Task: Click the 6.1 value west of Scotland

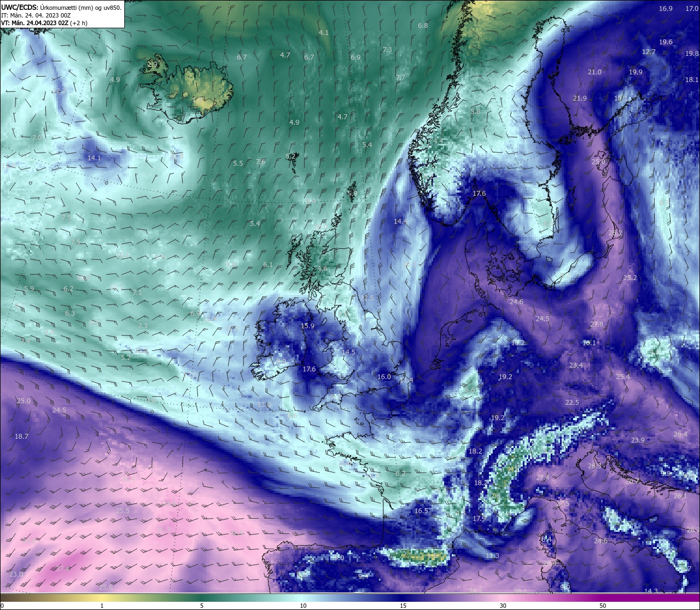Action: tap(268, 265)
